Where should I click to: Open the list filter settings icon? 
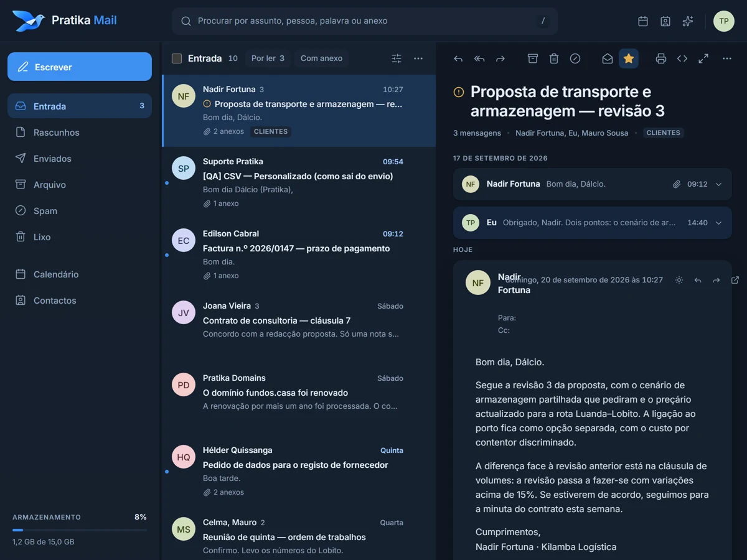[397, 58]
